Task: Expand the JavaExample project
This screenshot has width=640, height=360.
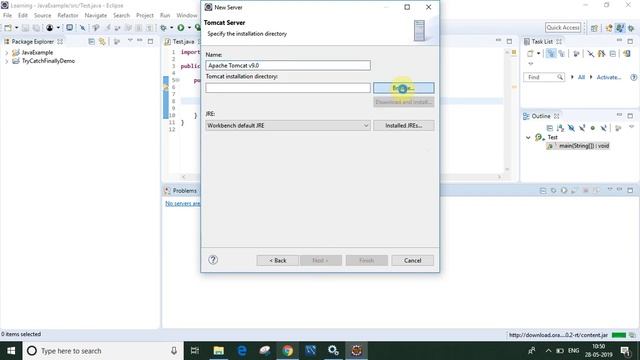Action: [6, 53]
